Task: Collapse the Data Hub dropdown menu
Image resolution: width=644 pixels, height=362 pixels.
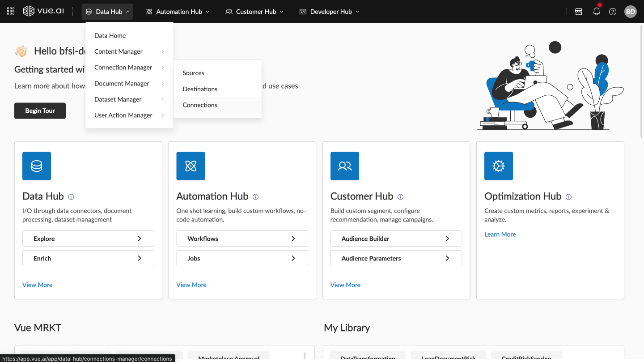Action: tap(108, 12)
